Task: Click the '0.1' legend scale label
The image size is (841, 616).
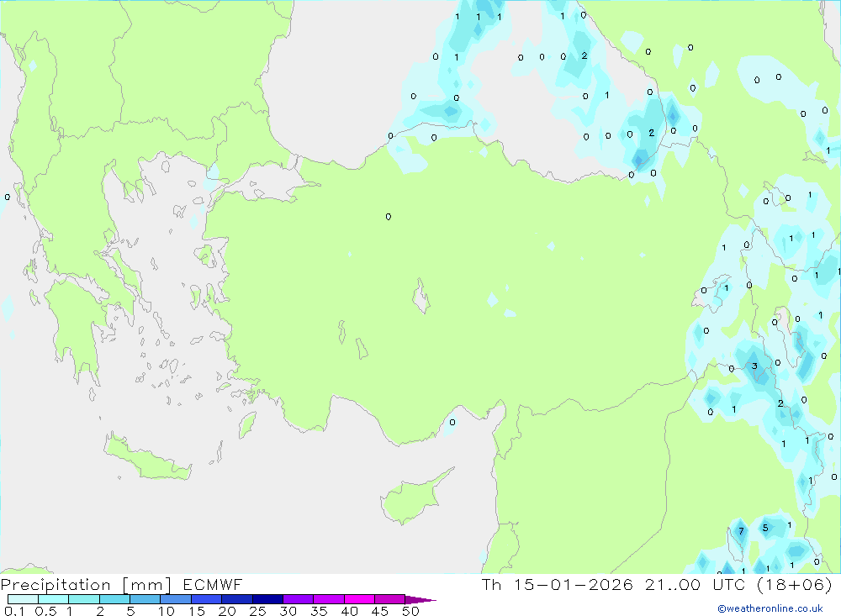Action: 14,611
